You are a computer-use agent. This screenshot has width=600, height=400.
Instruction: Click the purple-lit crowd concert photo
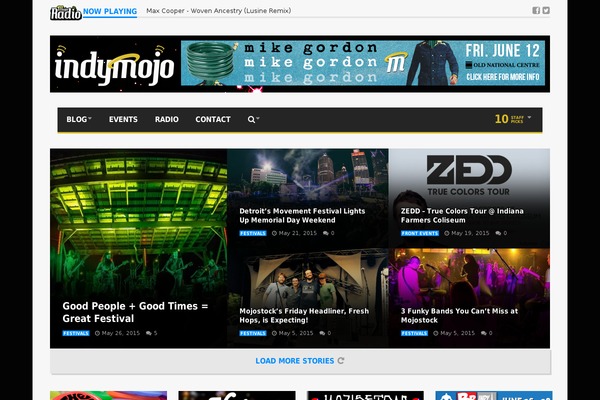click(x=469, y=278)
